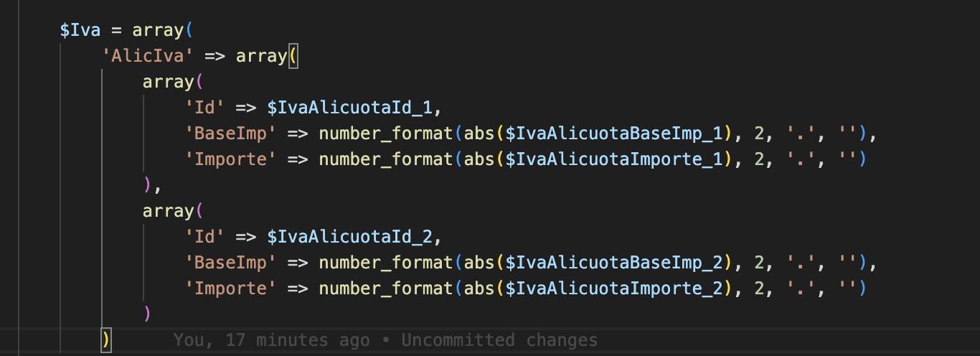Click the $IvaAlicuotaBaseImp_2 variable
The image size is (980, 356).
tap(613, 262)
